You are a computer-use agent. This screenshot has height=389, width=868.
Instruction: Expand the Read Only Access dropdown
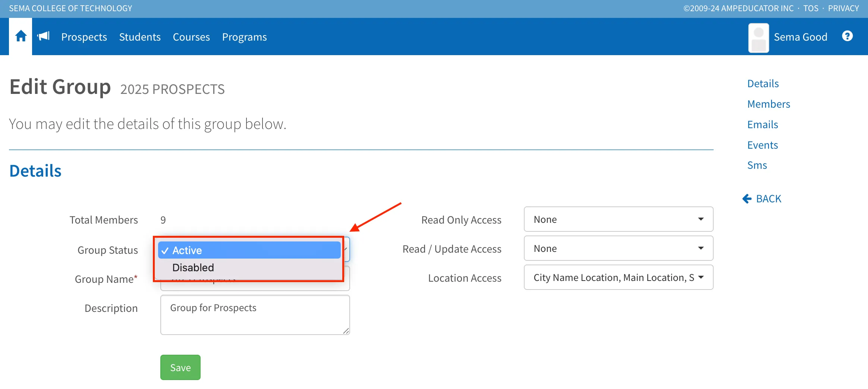click(x=618, y=219)
